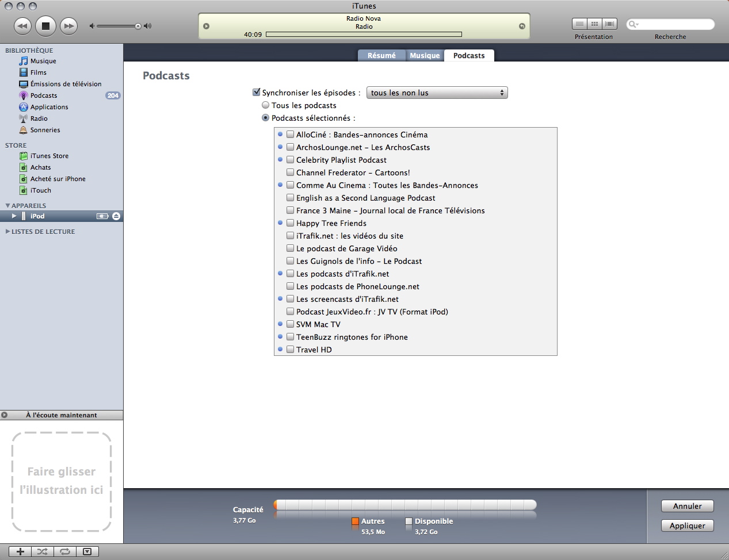Open the 'tous les non lus' dropdown
Image resolution: width=729 pixels, height=560 pixels.
coord(437,93)
